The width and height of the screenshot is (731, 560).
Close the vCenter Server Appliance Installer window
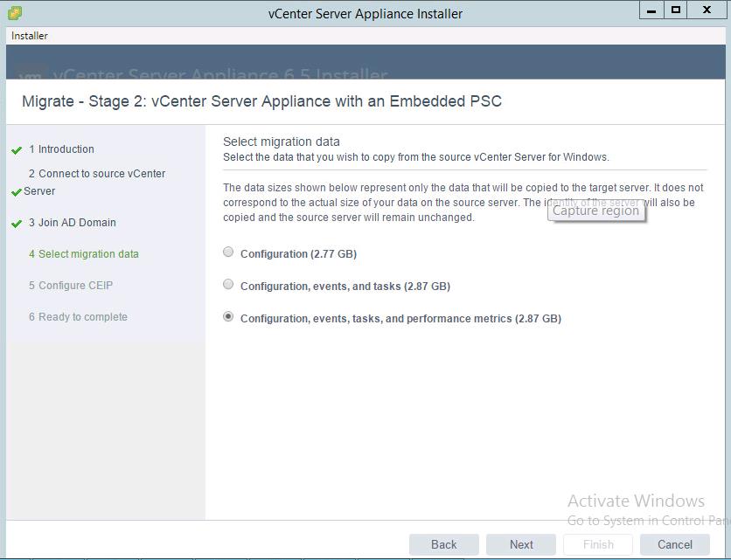click(x=707, y=10)
